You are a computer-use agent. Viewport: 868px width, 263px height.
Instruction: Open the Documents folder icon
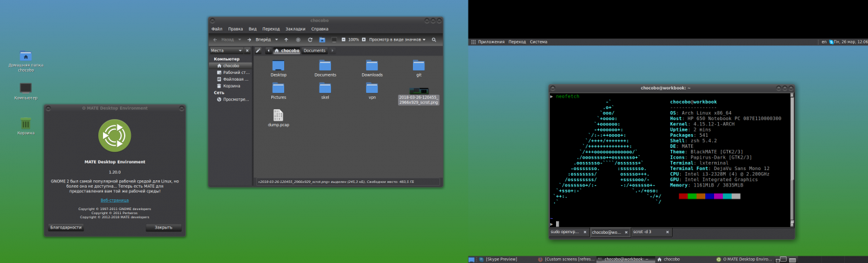[325, 65]
